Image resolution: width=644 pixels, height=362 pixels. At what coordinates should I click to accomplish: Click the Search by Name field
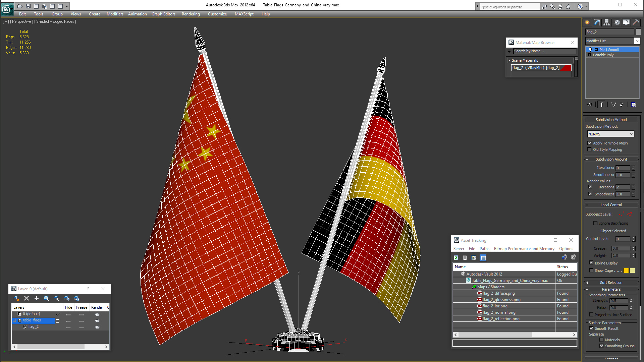click(x=544, y=51)
